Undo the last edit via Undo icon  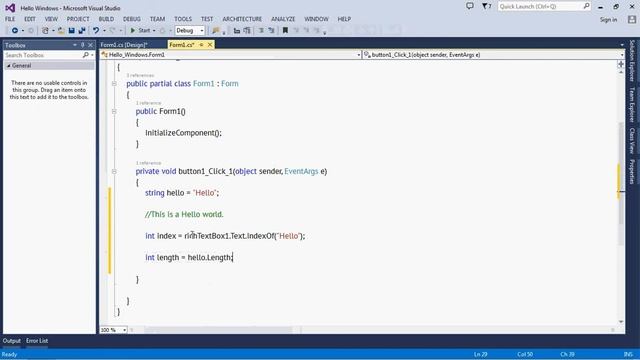pyautogui.click(x=96, y=31)
